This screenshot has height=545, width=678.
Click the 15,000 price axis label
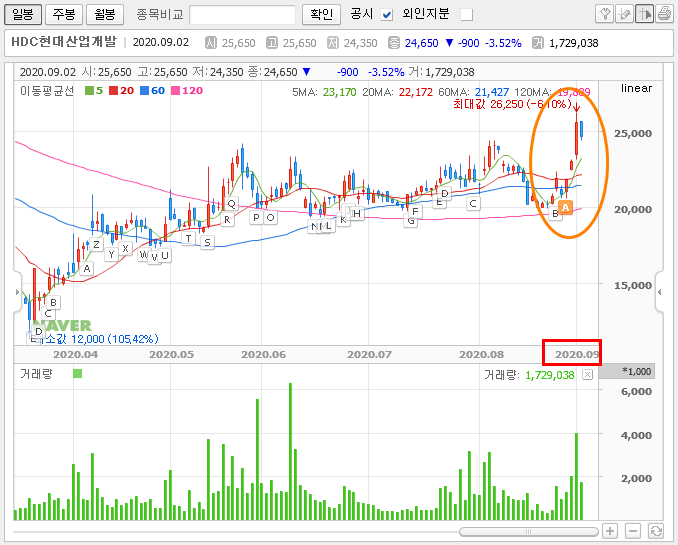tap(633, 285)
